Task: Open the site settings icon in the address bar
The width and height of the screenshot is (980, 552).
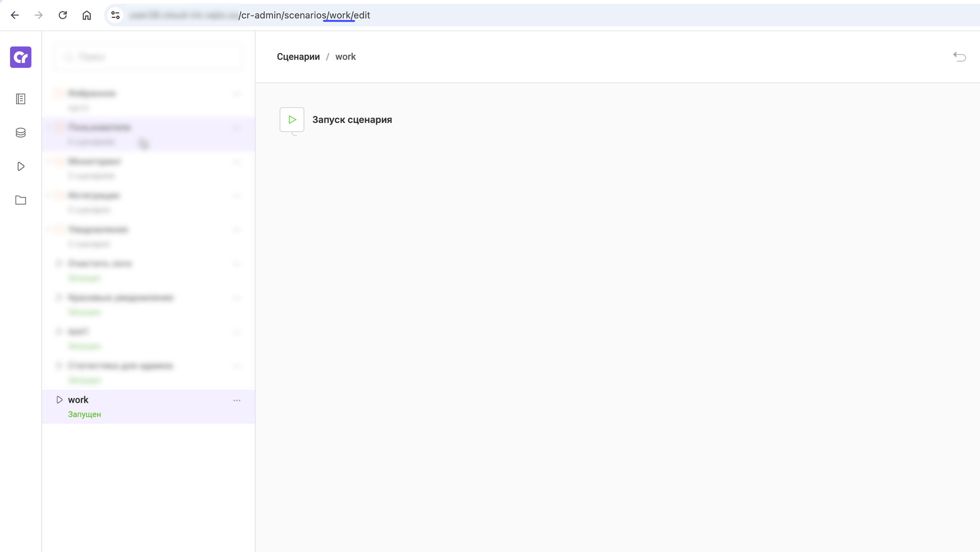Action: pyautogui.click(x=115, y=15)
